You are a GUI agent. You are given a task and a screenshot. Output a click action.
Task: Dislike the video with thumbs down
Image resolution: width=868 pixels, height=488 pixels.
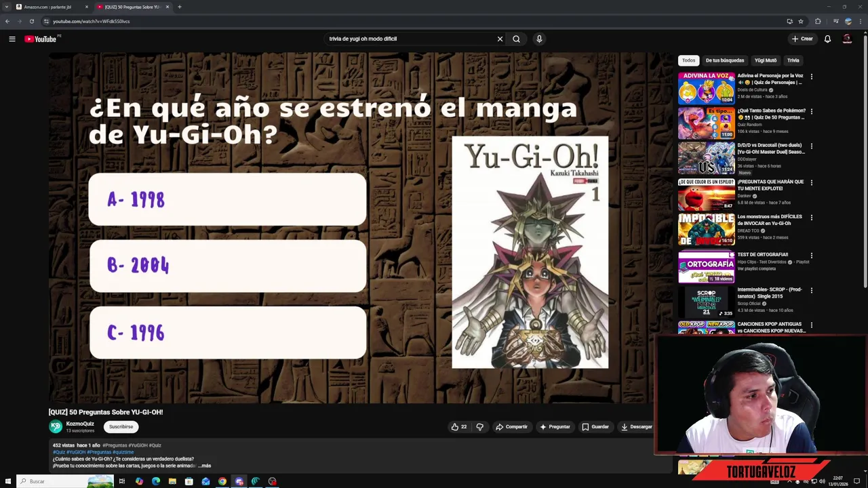coord(479,427)
